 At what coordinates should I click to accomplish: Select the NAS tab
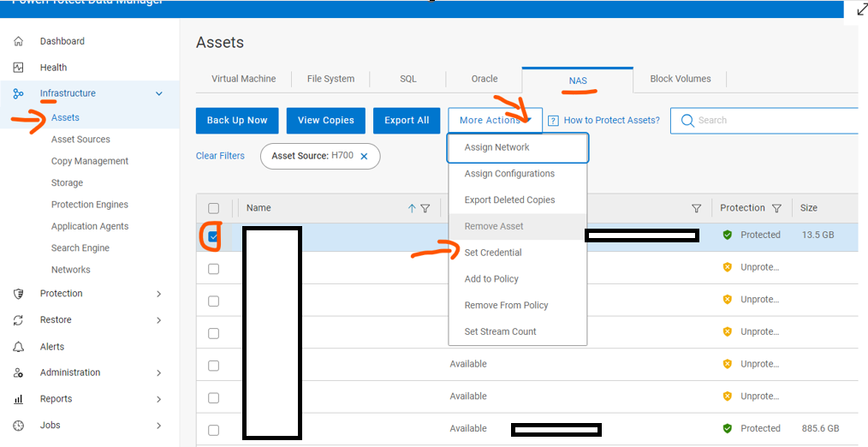point(577,80)
